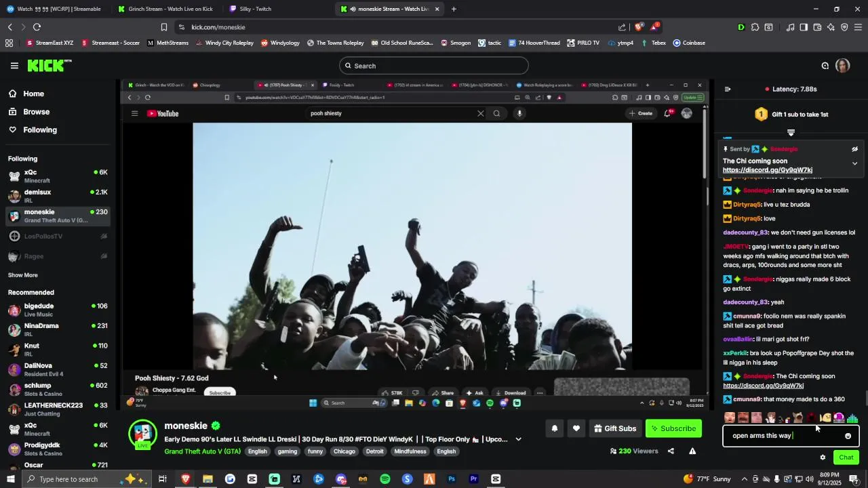Open Leo AI sparkle icon
This screenshot has width=868, height=488.
[x=831, y=27]
